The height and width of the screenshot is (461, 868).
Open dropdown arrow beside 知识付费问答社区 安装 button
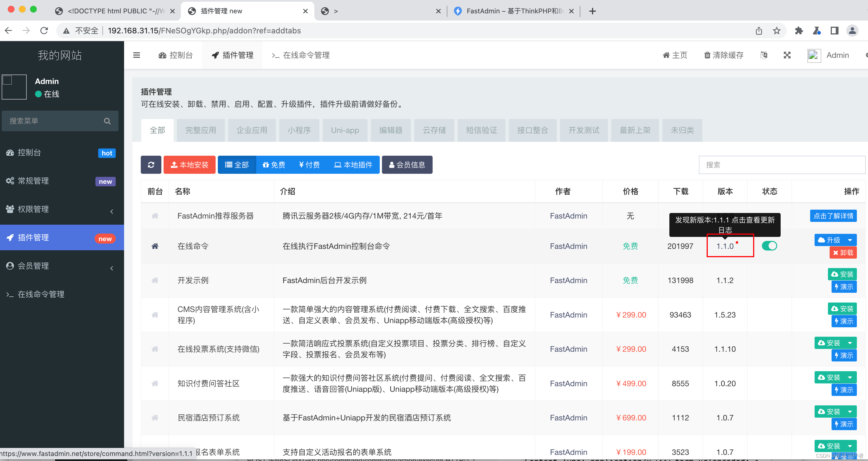850,377
